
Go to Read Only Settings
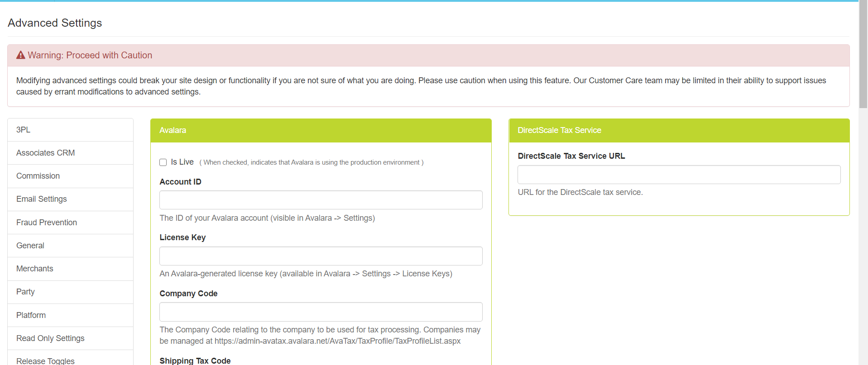[50, 338]
